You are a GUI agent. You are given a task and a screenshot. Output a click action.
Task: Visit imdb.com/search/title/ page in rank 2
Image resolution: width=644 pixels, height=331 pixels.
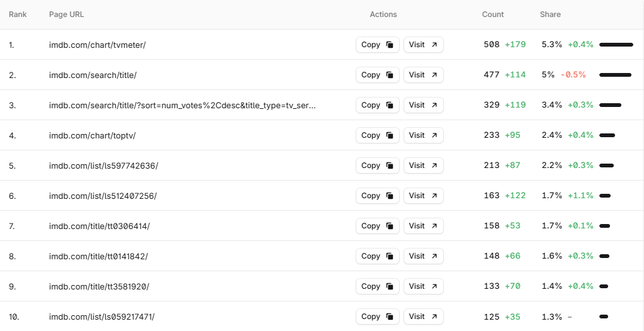tap(424, 75)
